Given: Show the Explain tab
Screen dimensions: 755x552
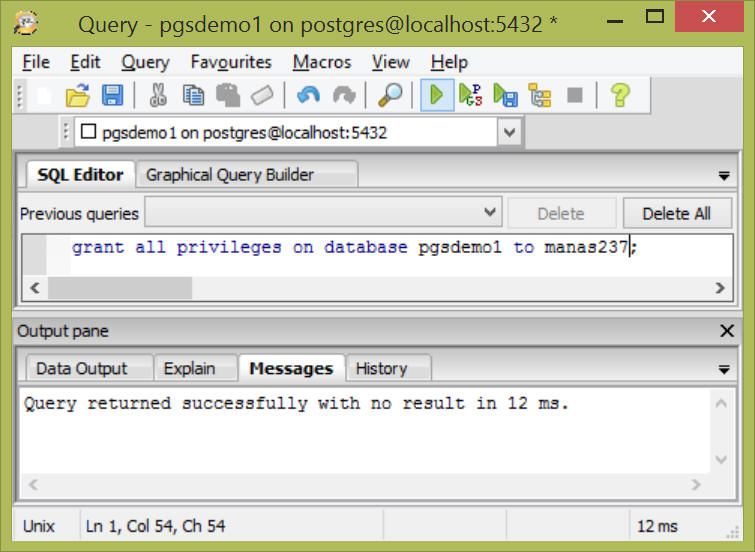Looking at the screenshot, I should (195, 368).
